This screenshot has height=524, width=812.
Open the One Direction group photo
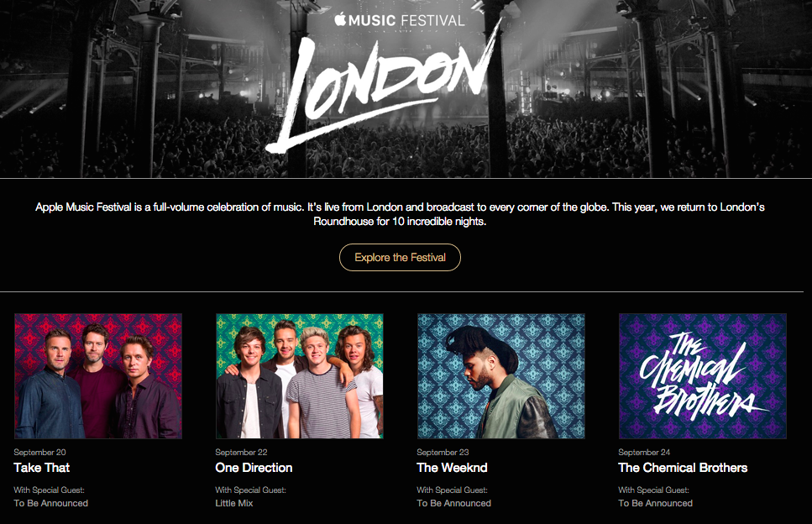tap(300, 375)
